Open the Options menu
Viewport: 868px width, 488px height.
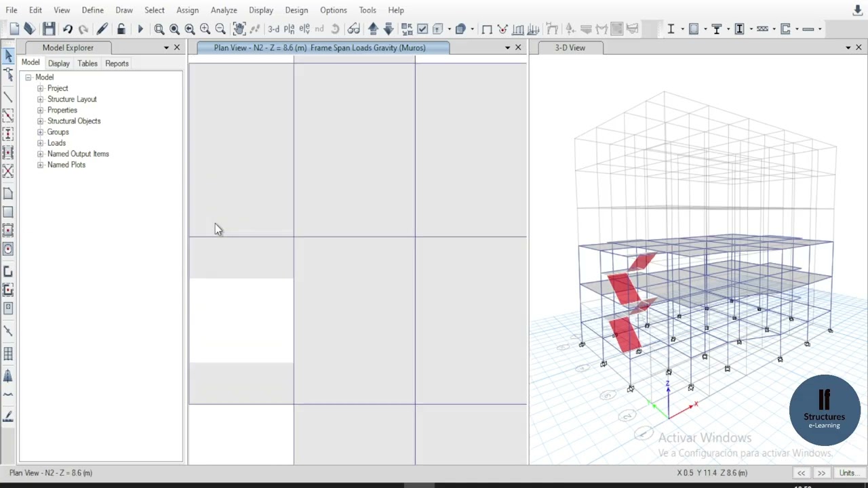(334, 10)
